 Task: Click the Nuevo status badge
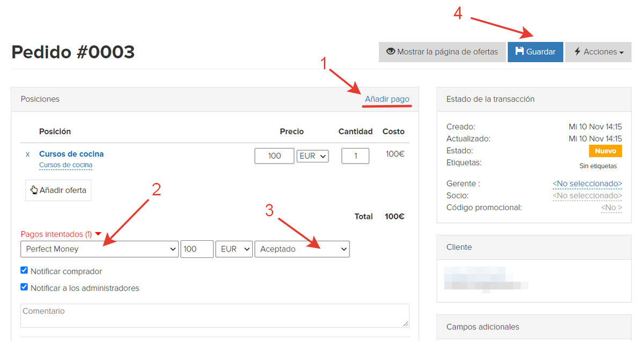pyautogui.click(x=605, y=151)
